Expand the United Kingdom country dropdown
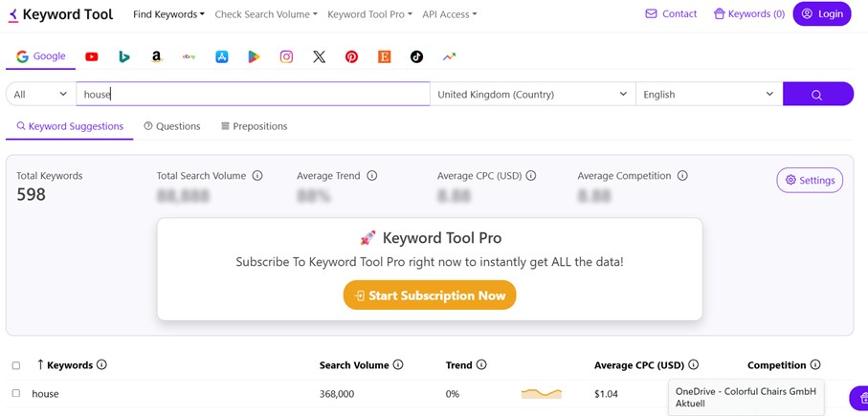 point(532,94)
